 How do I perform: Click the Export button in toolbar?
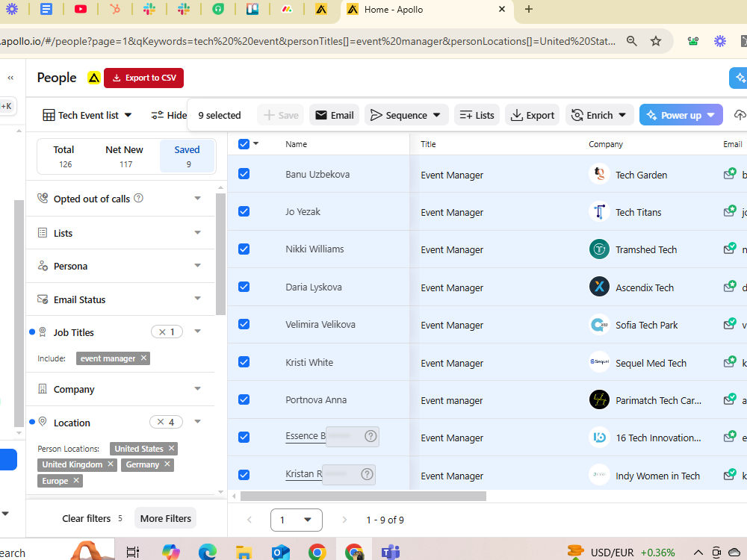[x=533, y=115]
